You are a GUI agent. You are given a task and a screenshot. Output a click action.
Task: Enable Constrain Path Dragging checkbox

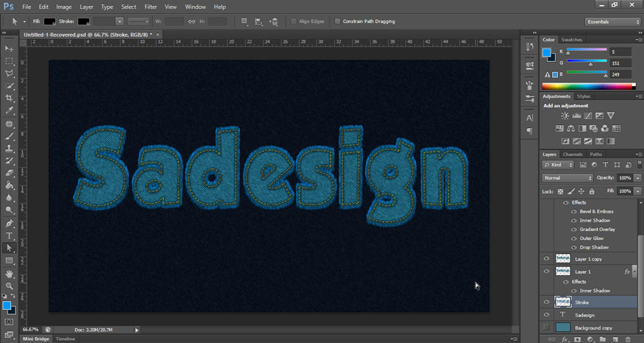click(x=337, y=21)
